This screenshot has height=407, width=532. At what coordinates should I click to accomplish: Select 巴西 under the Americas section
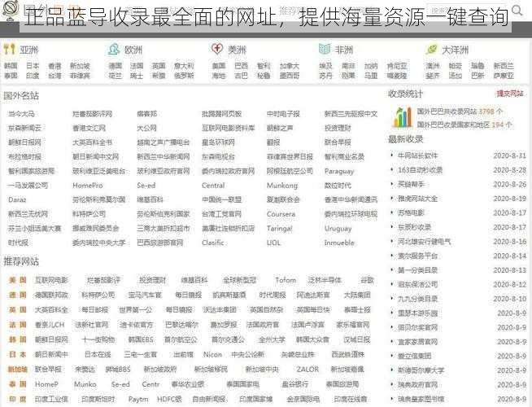click(242, 66)
